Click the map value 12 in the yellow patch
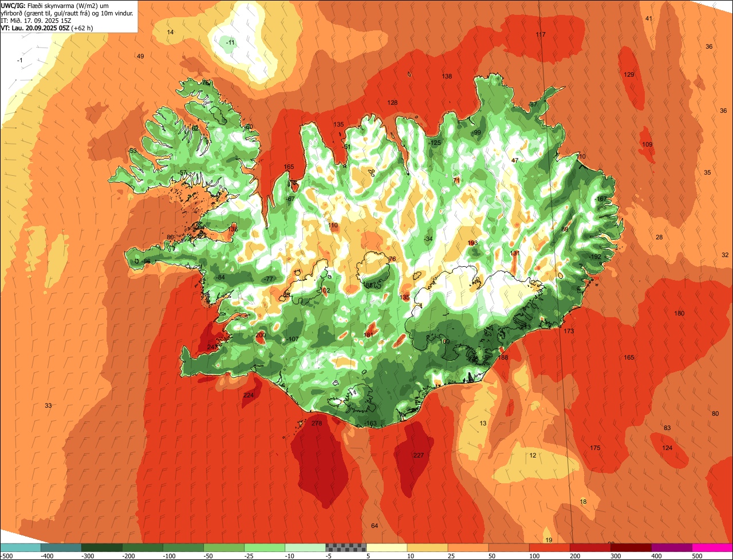Image resolution: width=733 pixels, height=560 pixels. point(533,455)
